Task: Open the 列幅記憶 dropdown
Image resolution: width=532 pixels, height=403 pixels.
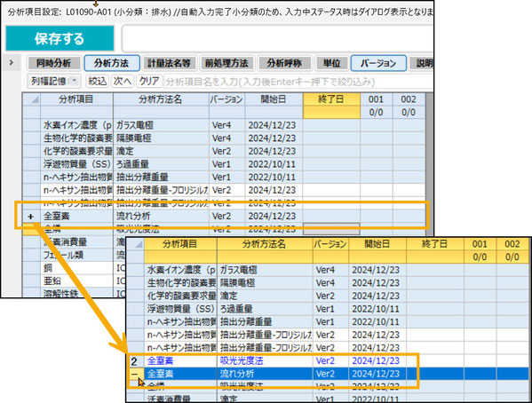Action: pos(54,81)
